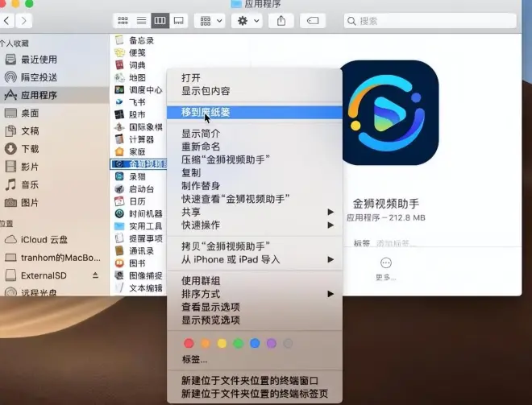This screenshot has height=405, width=532.
Task: Select the 地图 app
Action: point(131,77)
